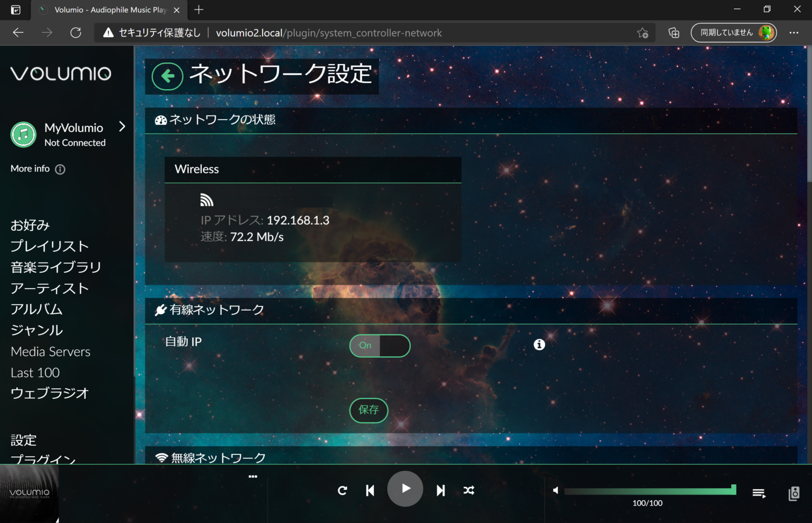812x523 pixels.
Task: Click the speaker volume icon
Action: coord(555,490)
